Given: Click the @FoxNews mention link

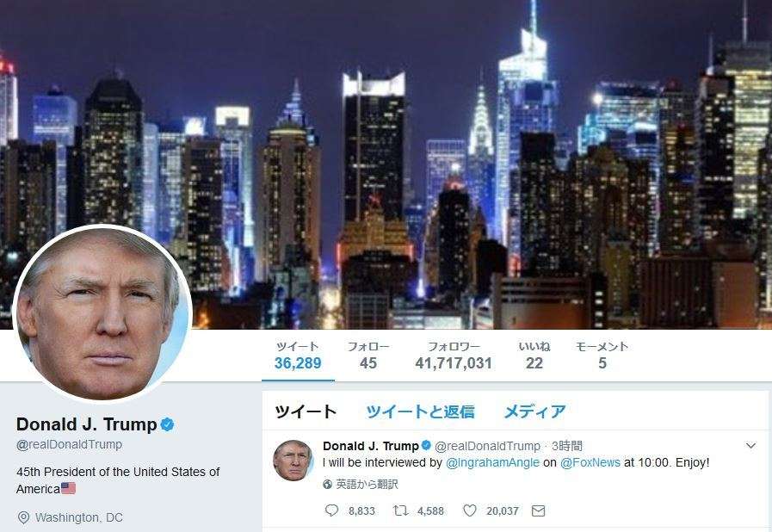Looking at the screenshot, I should click(x=590, y=462).
